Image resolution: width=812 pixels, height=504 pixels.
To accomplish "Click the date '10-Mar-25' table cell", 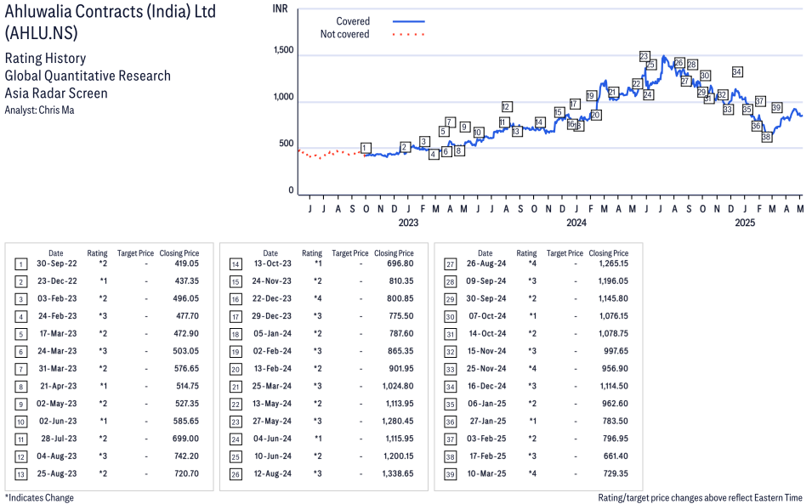I will point(487,474).
